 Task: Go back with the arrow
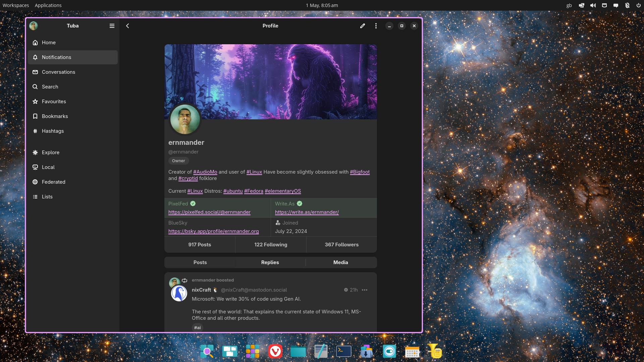pos(127,26)
